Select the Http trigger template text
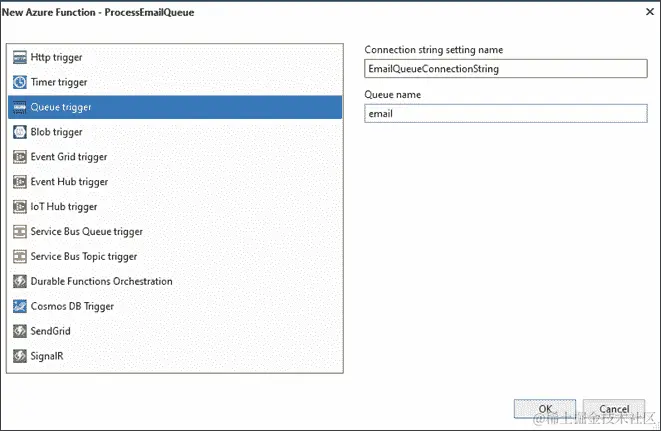Screen dimensions: 661x431 (56, 57)
